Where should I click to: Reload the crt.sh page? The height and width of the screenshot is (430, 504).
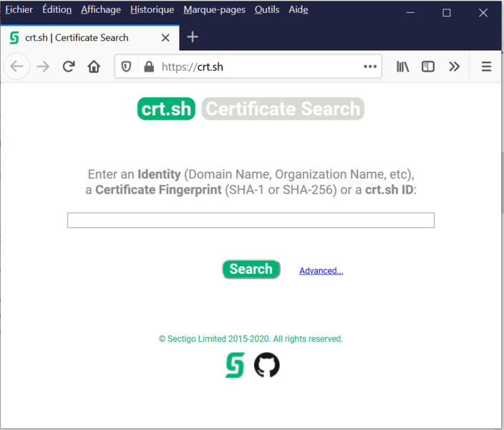69,67
